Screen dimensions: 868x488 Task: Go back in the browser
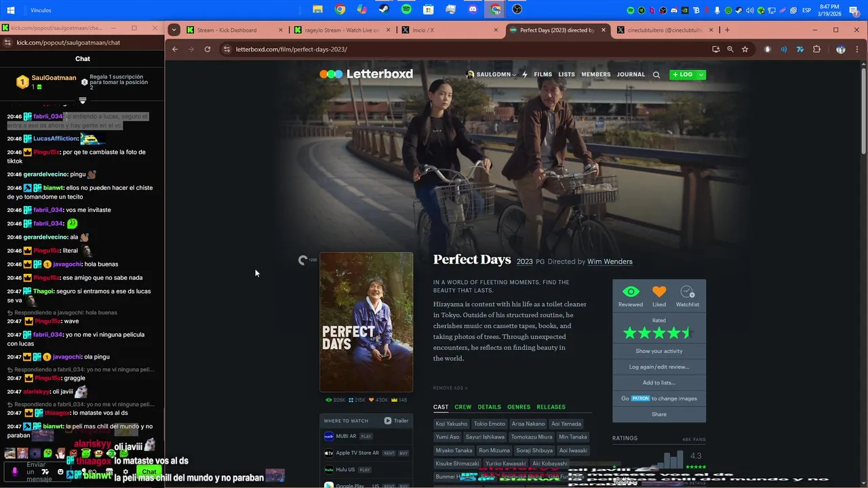pyautogui.click(x=175, y=49)
